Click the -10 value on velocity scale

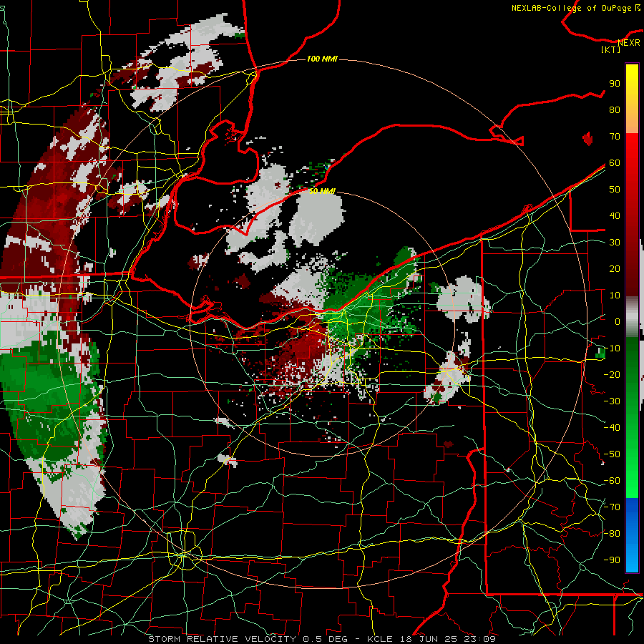[x=612, y=348]
